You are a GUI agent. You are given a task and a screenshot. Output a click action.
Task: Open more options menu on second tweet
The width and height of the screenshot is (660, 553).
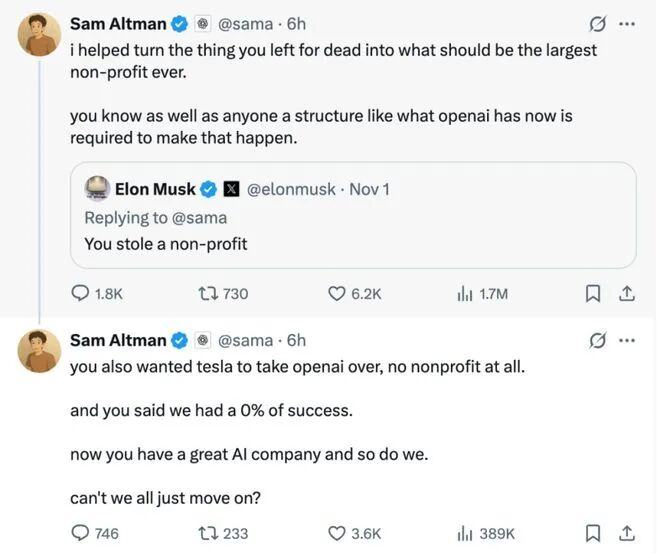pos(627,340)
